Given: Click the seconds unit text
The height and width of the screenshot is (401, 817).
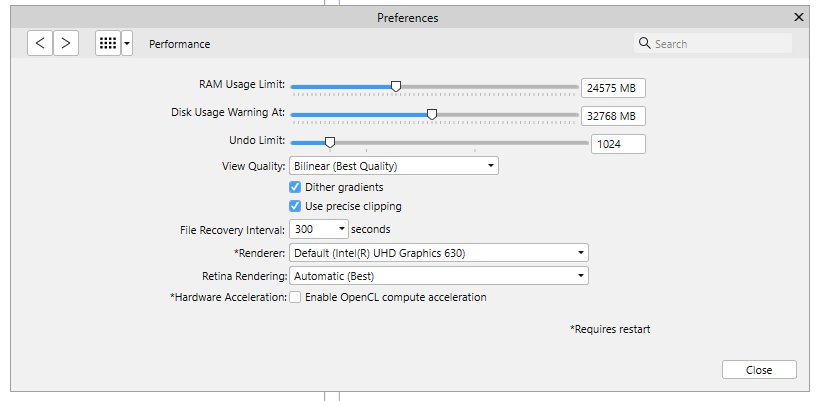Looking at the screenshot, I should point(370,229).
